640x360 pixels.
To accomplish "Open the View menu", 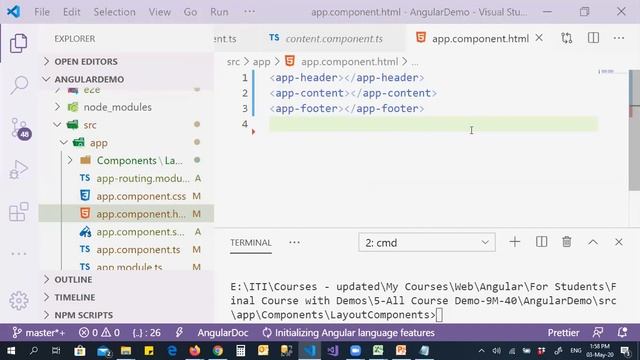I will pos(160,12).
